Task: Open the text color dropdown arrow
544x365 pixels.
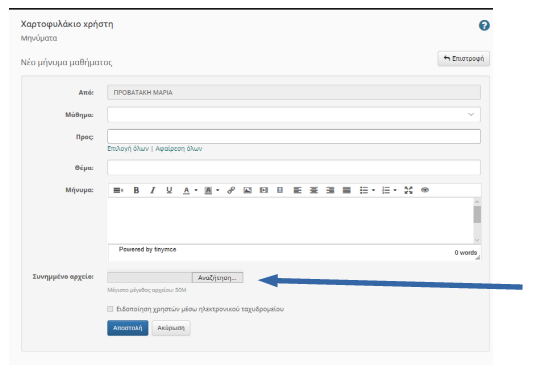Action: (x=196, y=190)
